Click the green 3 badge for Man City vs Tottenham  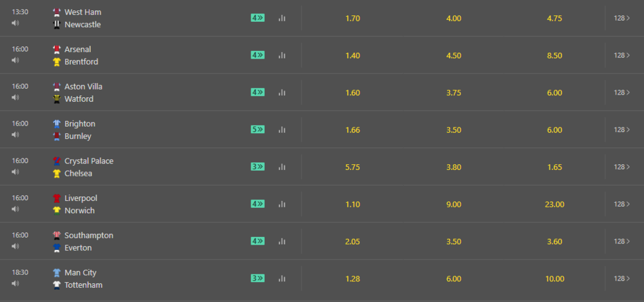point(258,278)
